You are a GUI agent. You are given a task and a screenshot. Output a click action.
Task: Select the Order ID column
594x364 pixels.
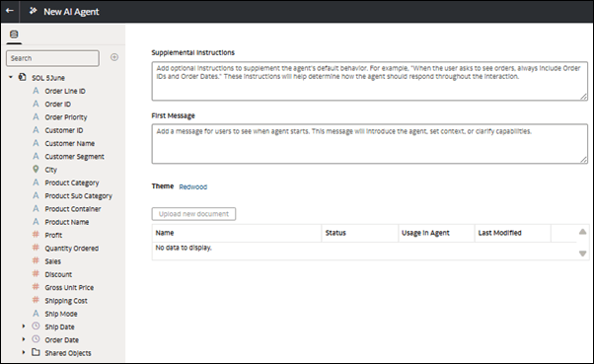57,105
